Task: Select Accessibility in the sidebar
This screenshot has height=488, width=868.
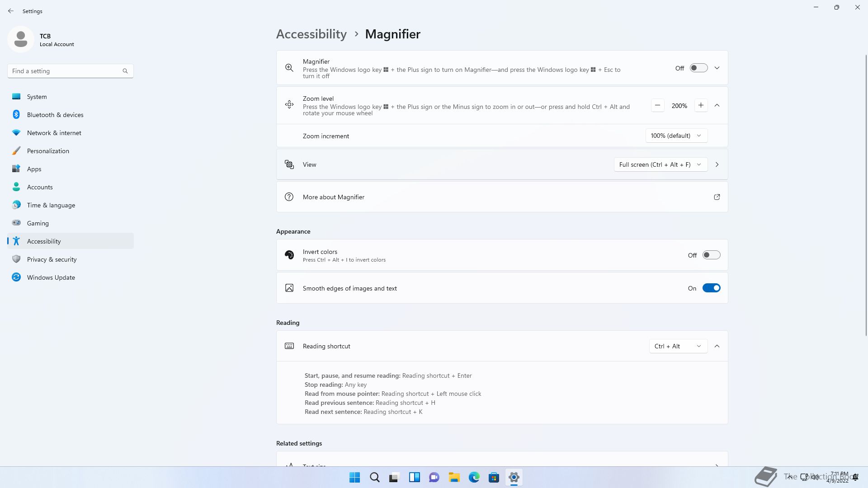Action: tap(71, 241)
